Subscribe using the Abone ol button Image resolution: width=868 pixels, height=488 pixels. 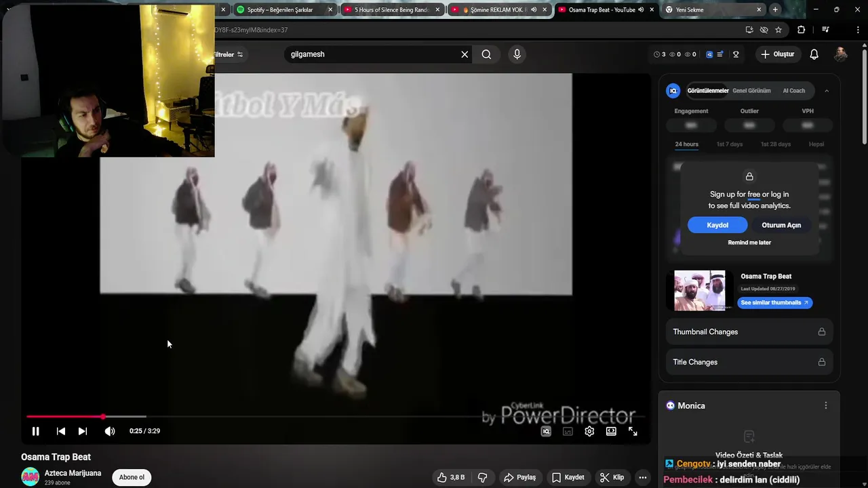132,477
